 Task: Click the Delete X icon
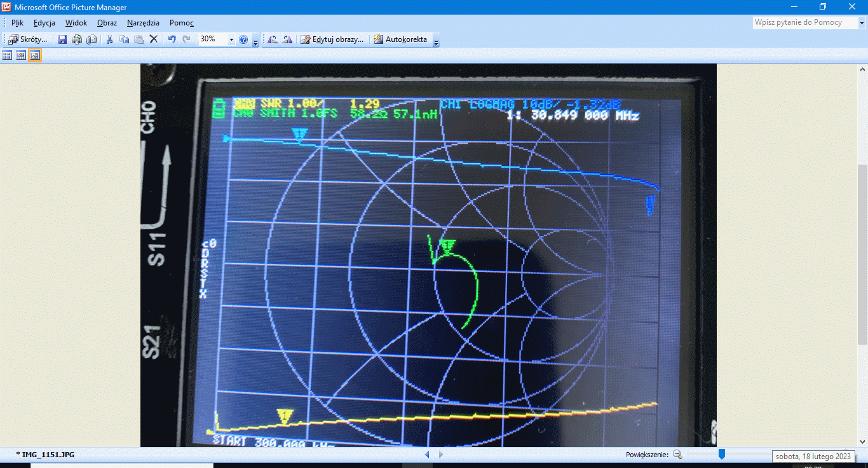coord(153,39)
